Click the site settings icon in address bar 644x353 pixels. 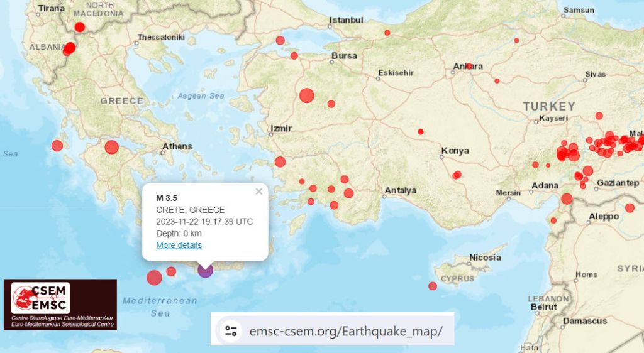click(x=231, y=331)
